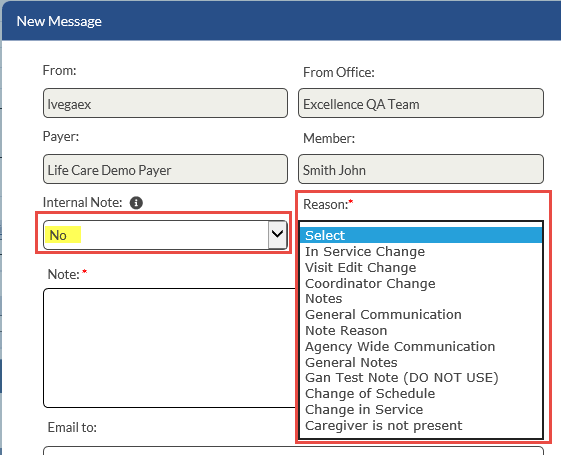Click the From field showing lvegaex
The image size is (561, 455).
pyautogui.click(x=165, y=103)
